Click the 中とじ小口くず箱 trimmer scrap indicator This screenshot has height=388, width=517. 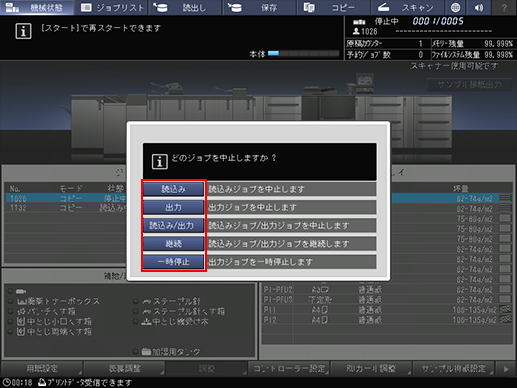50,321
